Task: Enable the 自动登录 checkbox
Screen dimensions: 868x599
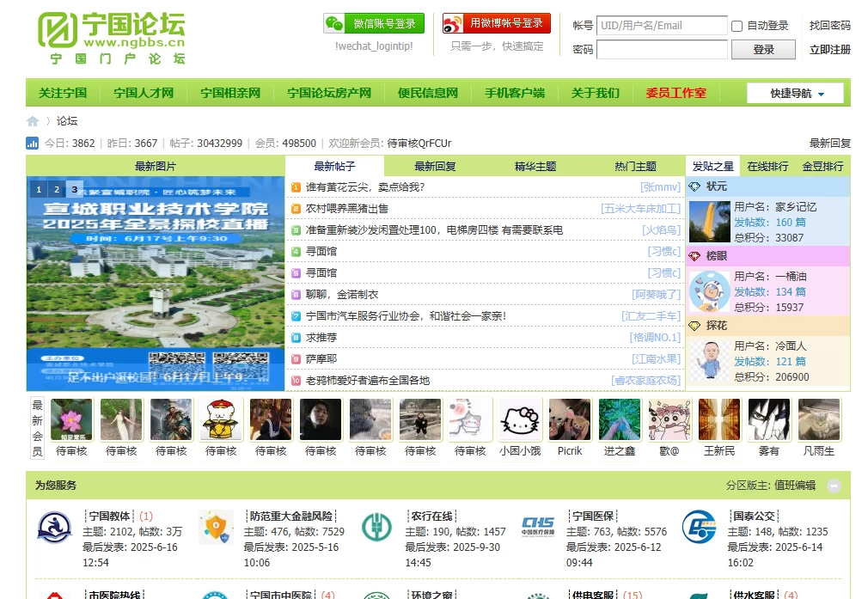Action: [x=737, y=26]
